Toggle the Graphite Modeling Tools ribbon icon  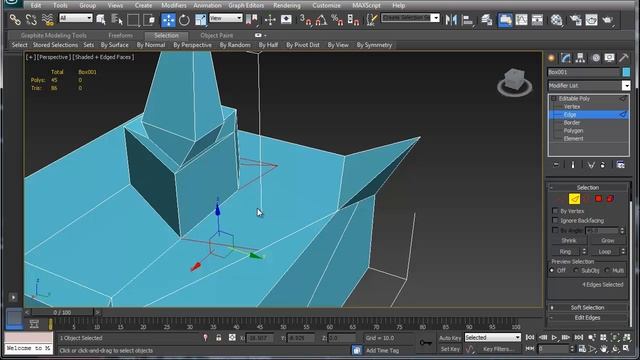[505, 20]
